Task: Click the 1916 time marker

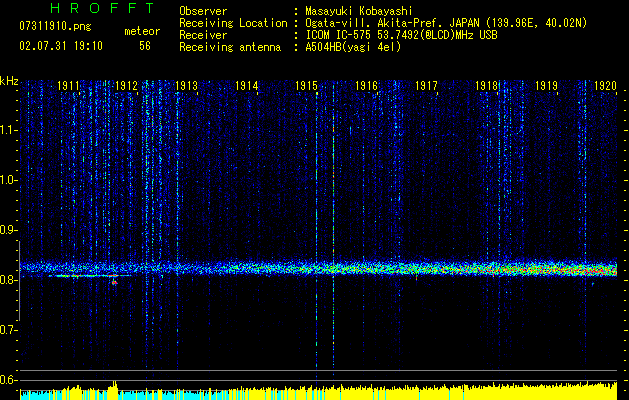Action: 366,86
